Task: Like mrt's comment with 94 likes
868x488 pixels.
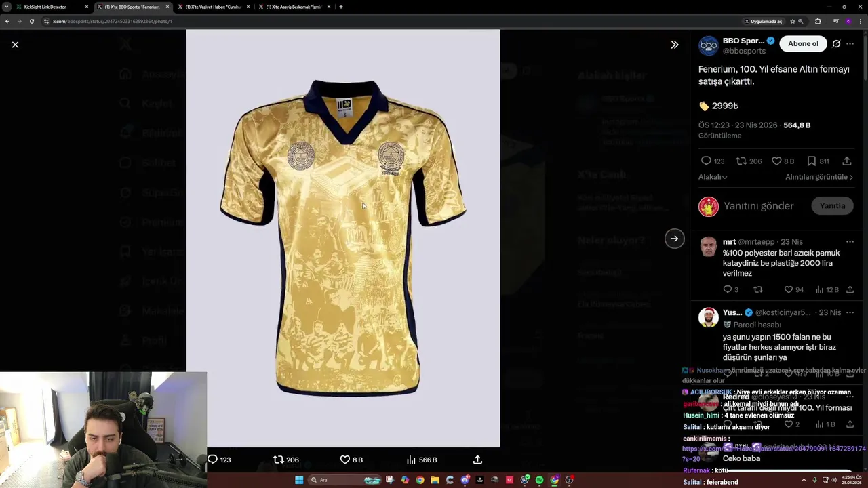Action: (789, 290)
